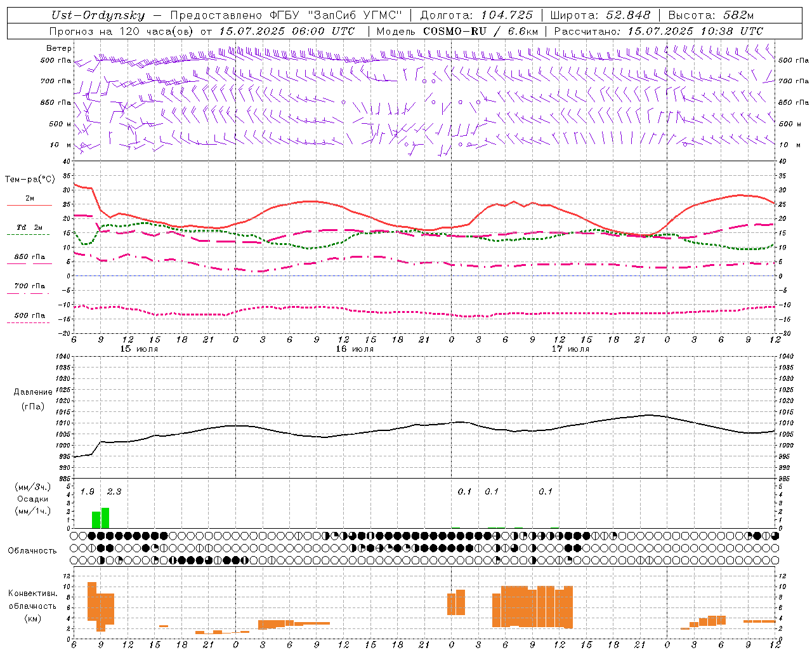Click the left 10 м wind level label
Viewport: 812px width, 650px height.
(x=60, y=145)
